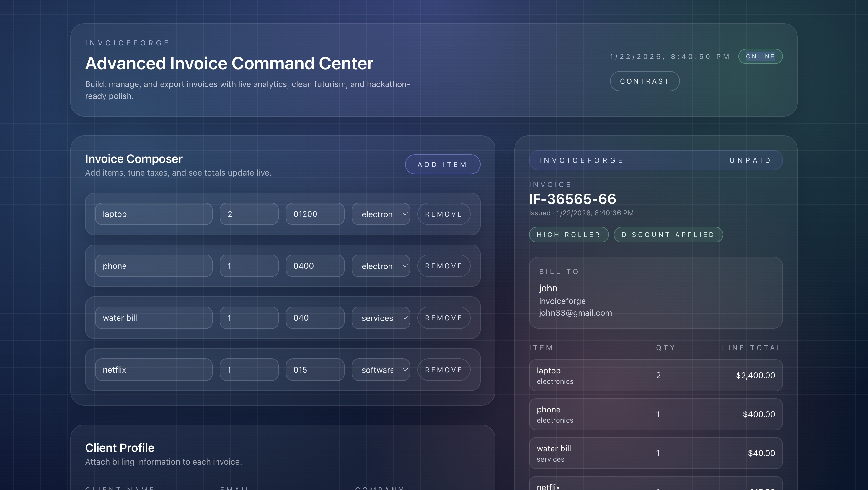
Task: Expand water bill services category dropdown
Action: [381, 318]
